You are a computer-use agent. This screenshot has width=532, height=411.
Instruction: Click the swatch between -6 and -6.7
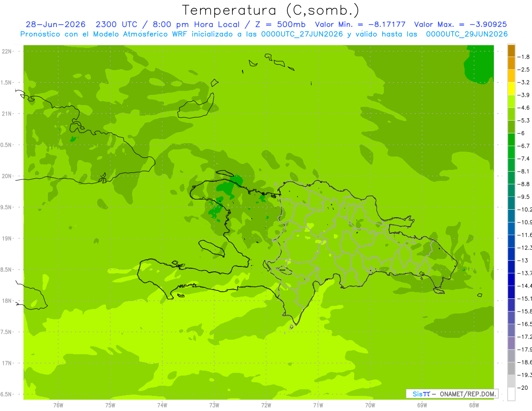point(511,140)
